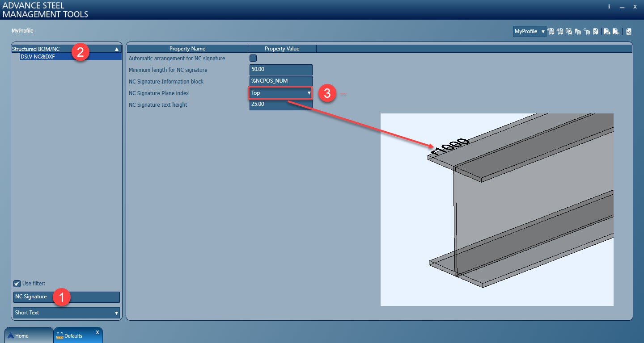Click the paste profile values icon
The height and width of the screenshot is (343, 644).
coord(586,31)
